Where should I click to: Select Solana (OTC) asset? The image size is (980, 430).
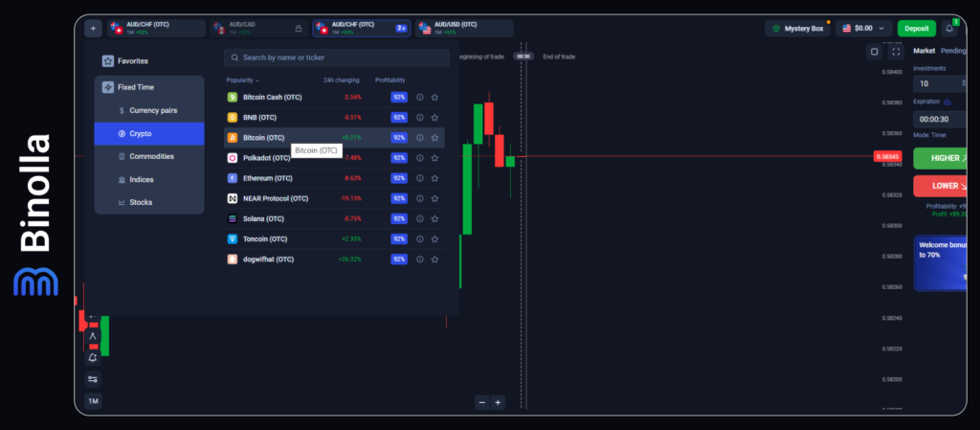coord(334,218)
